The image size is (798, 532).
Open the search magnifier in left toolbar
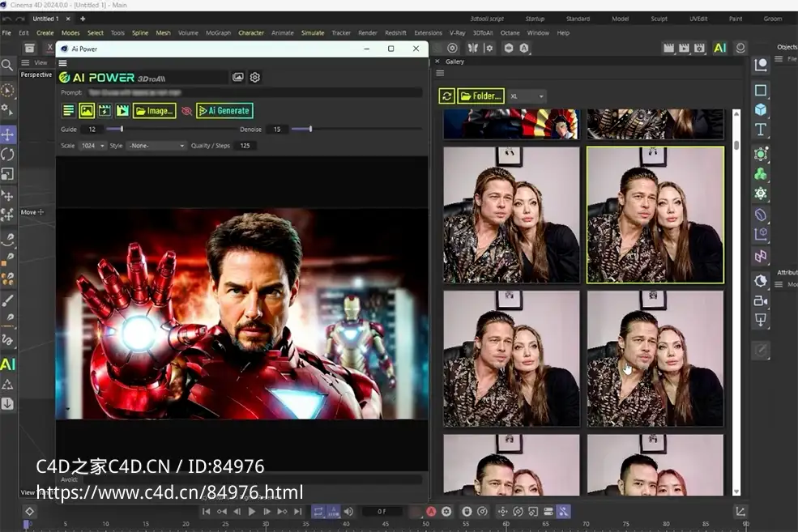[7, 65]
